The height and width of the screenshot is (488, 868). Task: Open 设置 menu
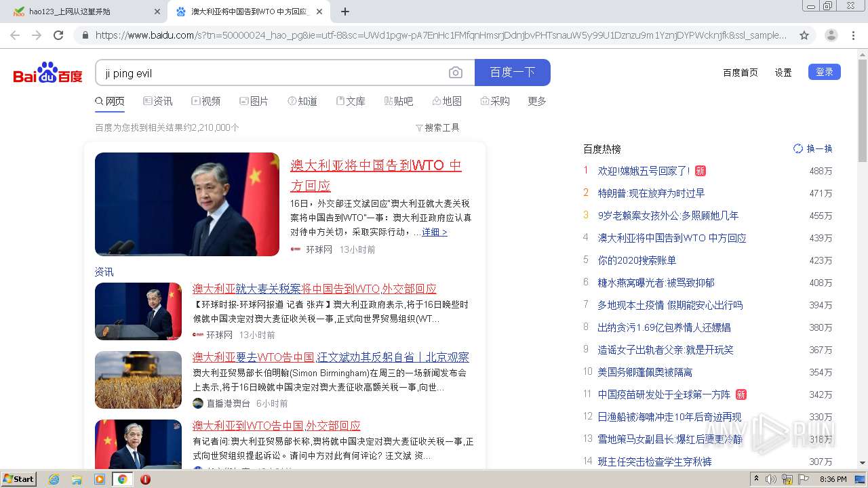[x=783, y=73]
